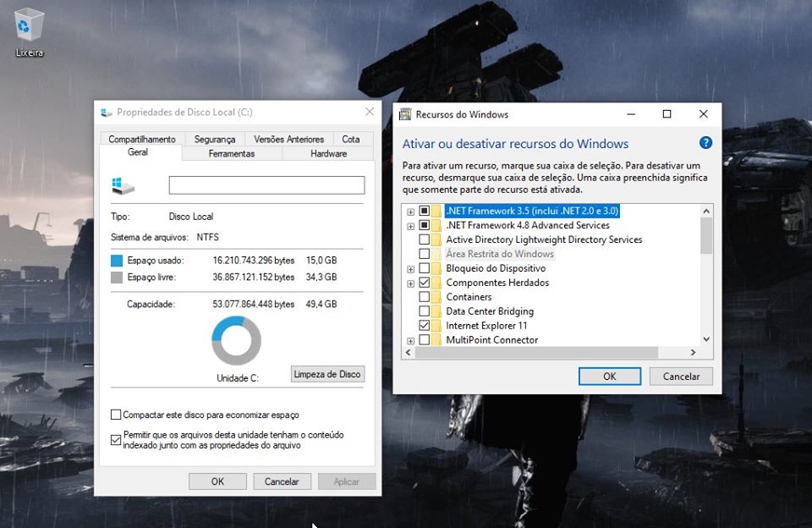The height and width of the screenshot is (528, 812).
Task: Switch to the Compartilhamento tab
Action: [142, 139]
